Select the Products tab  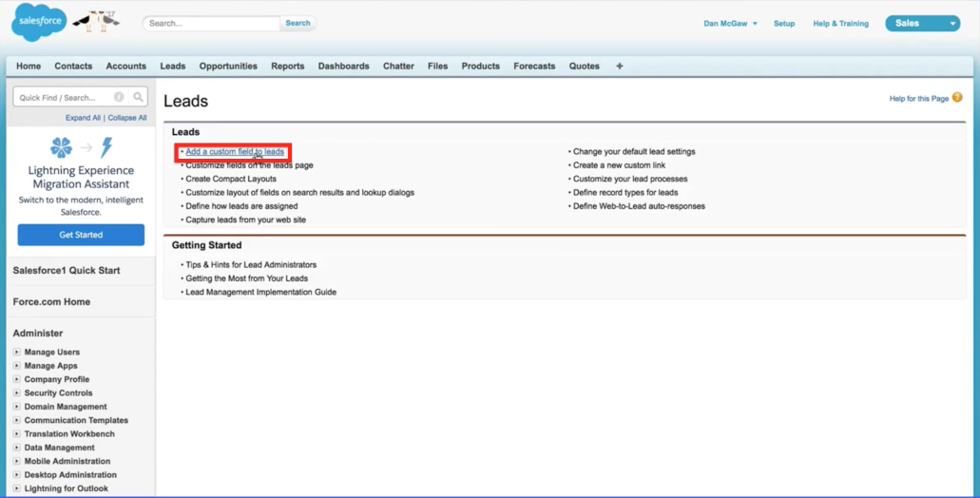tap(481, 66)
